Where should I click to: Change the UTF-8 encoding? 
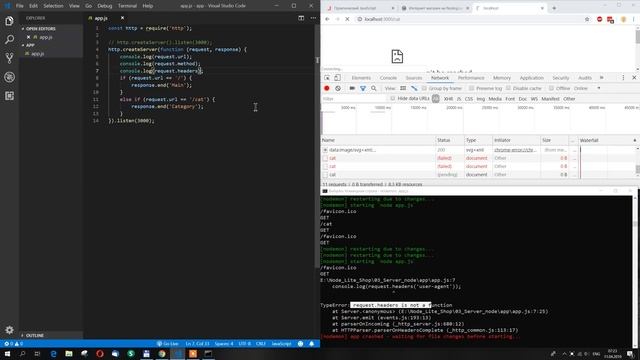click(245, 344)
